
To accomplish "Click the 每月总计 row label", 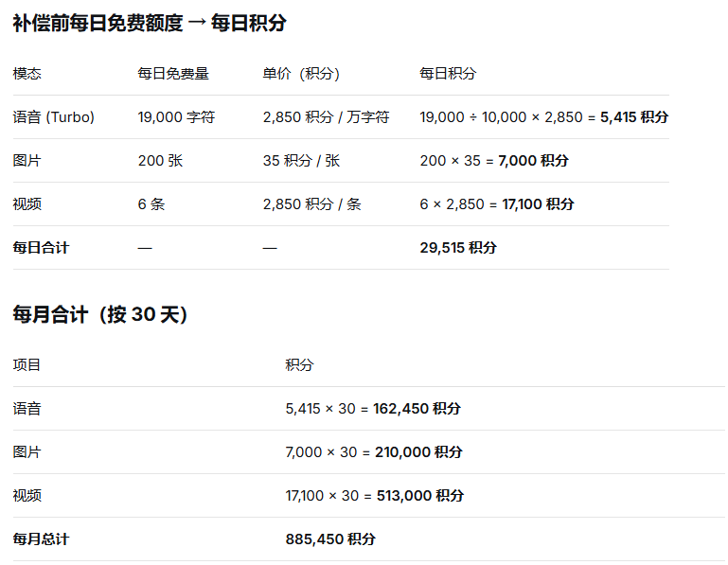I will pos(41,539).
